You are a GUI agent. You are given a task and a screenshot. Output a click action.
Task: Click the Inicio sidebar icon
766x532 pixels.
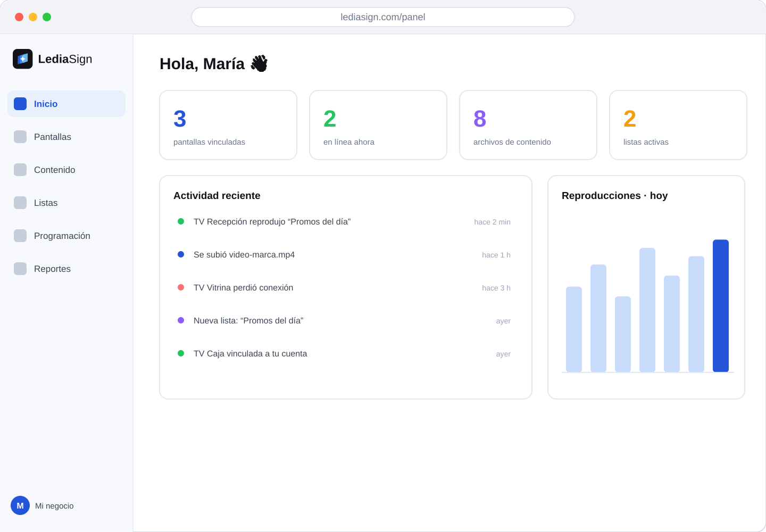coord(20,104)
